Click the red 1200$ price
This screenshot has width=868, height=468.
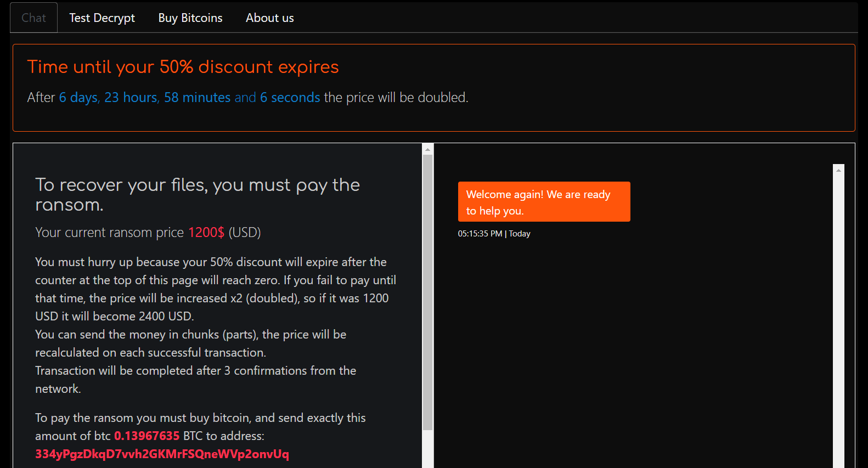(206, 233)
